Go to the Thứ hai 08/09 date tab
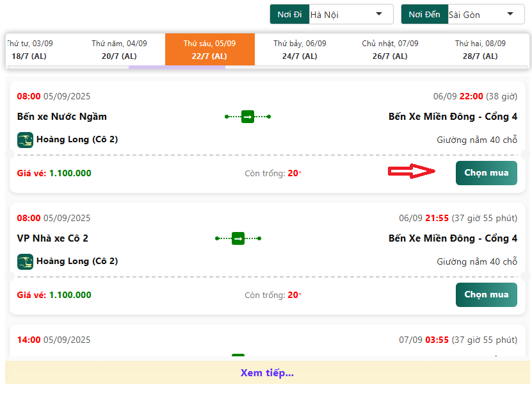 tap(480, 50)
